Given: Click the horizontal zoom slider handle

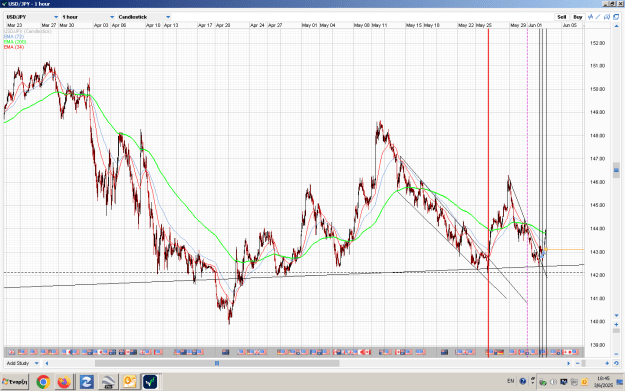Looking at the screenshot, I should 584,363.
